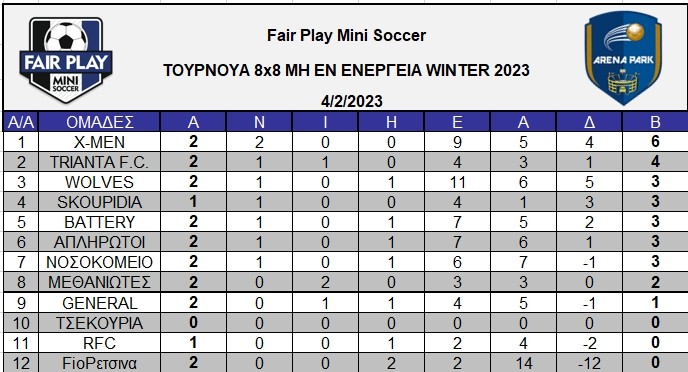
Task: Click the ΝΟΣΟΚΟΜΕΙΟ team cell
Action: click(100, 262)
